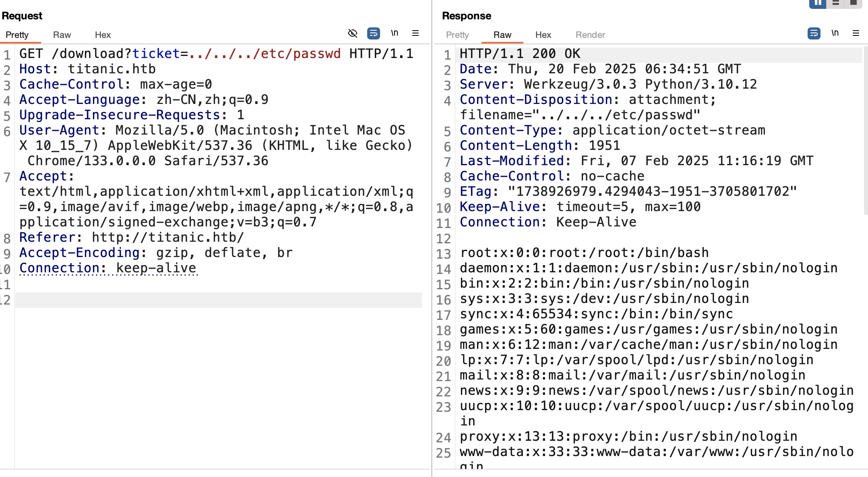Switch Response view to Hex tab

tap(543, 35)
